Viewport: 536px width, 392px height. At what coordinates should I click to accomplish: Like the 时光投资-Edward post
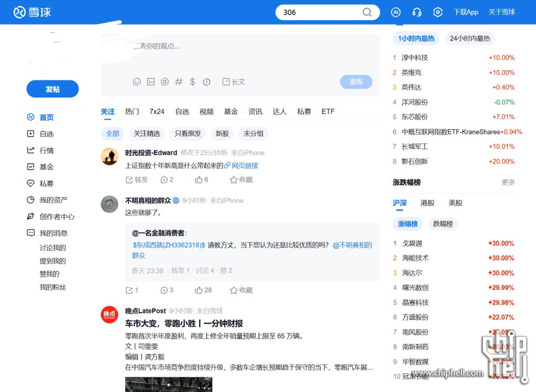click(201, 180)
